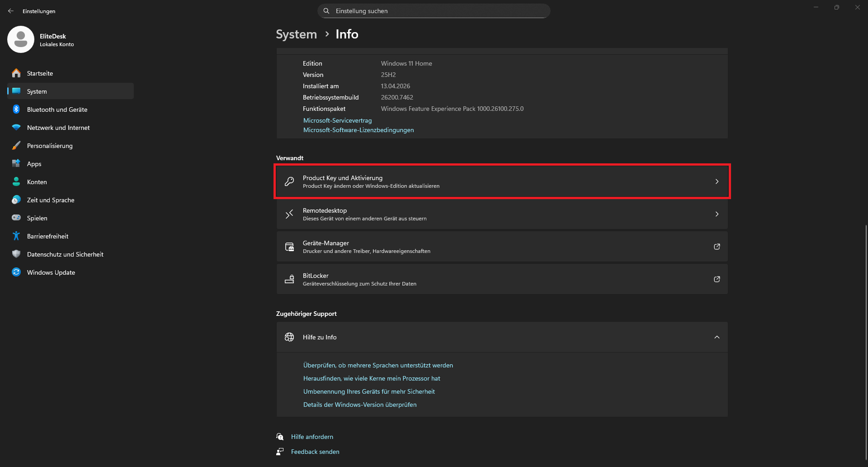
Task: Expand the Remotedesktop chevron
Action: pos(717,214)
